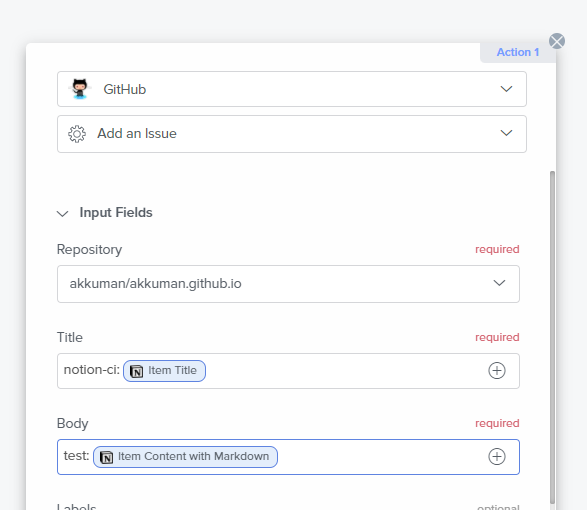Click the panel's vertical scrollbar
The image size is (587, 510).
coord(552,337)
